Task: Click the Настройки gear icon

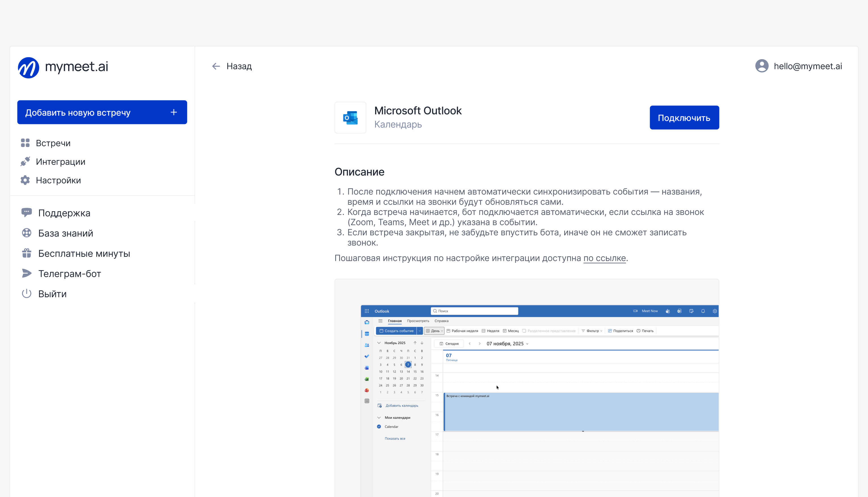Action: pos(25,180)
